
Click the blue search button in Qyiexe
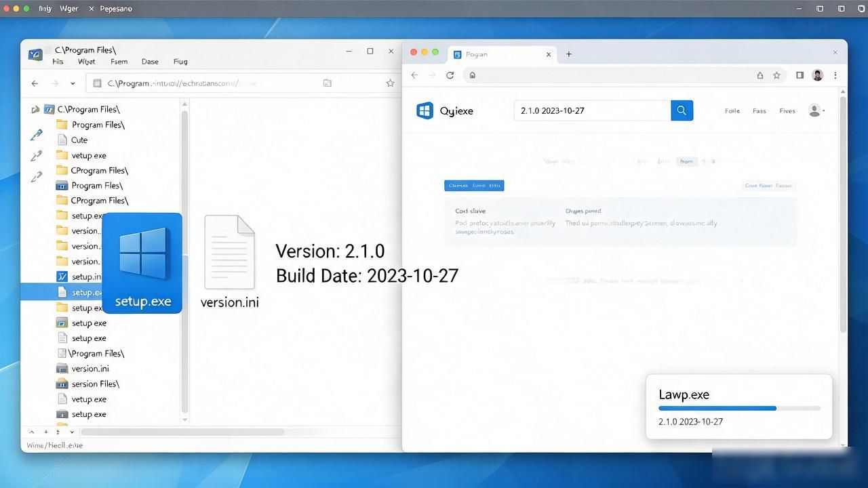pos(682,110)
